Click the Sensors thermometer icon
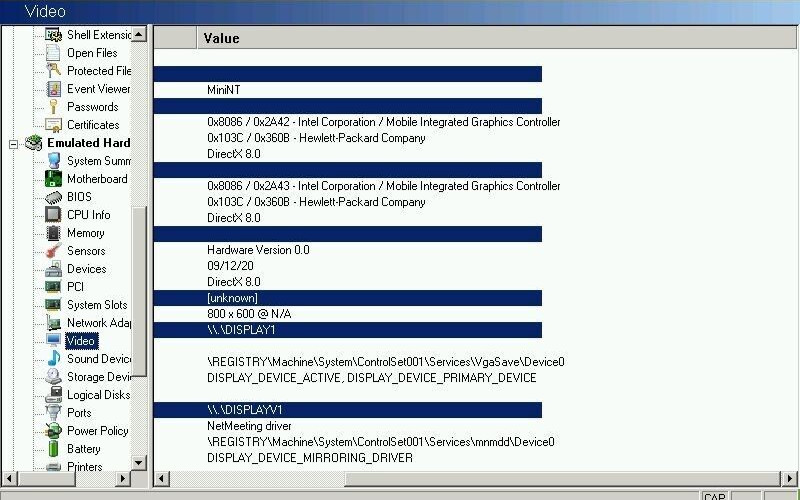Image resolution: width=800 pixels, height=500 pixels. coord(53,251)
